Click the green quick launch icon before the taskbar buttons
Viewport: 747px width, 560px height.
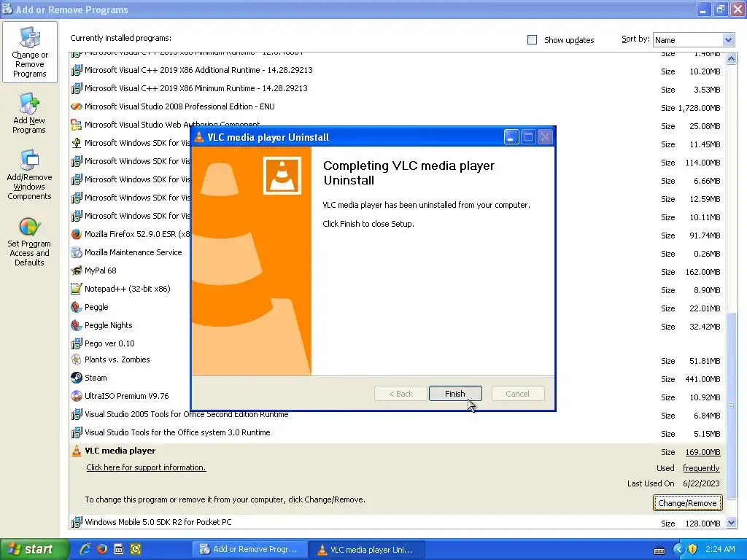(136, 549)
